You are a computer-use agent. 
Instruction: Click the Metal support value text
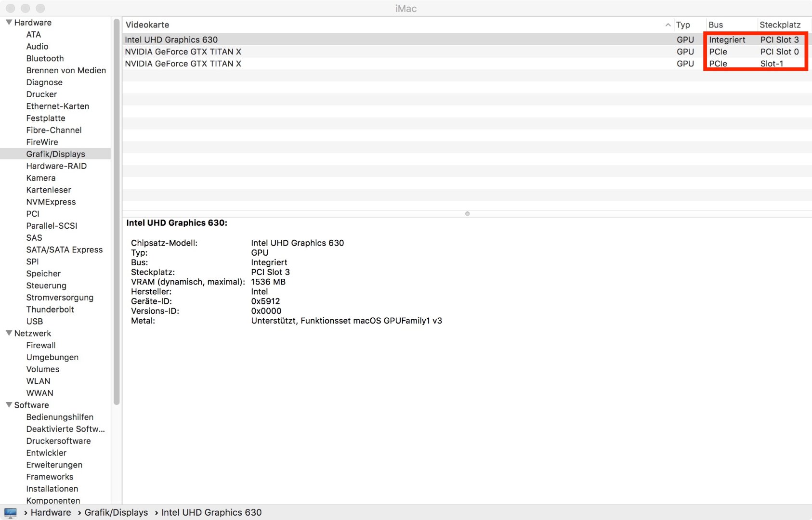coord(346,321)
